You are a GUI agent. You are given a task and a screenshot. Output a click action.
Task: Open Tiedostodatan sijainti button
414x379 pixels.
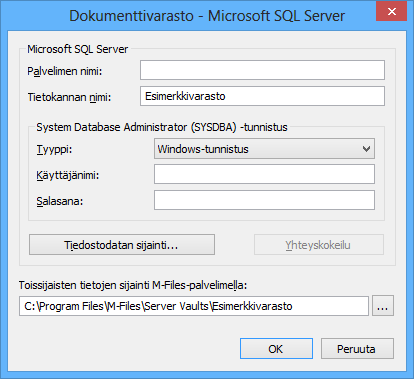(122, 245)
